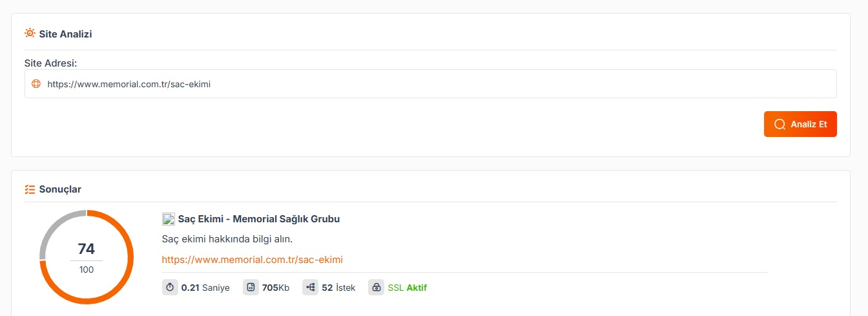The image size is (868, 316).
Task: Start analysis with Analiz Et button
Action: (800, 124)
